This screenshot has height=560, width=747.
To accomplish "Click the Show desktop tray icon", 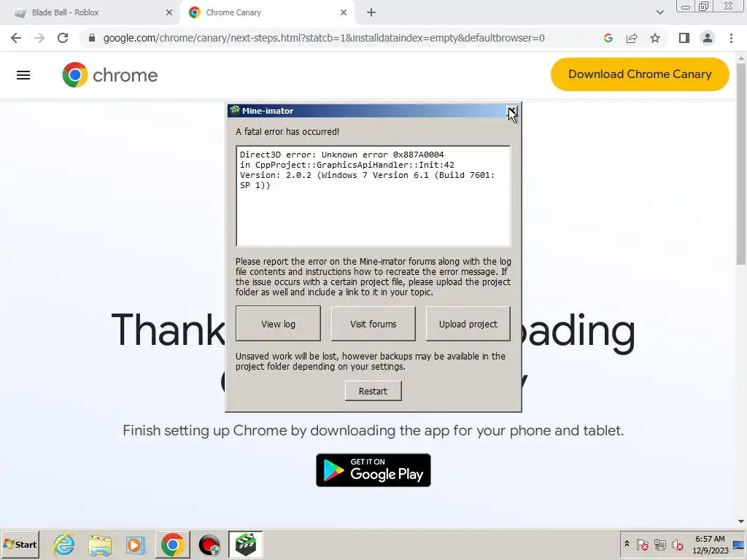I will (739, 544).
